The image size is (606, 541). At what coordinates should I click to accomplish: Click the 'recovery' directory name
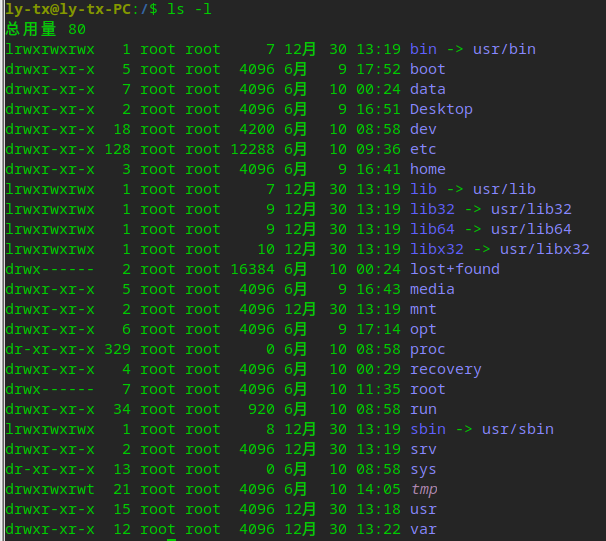click(446, 370)
